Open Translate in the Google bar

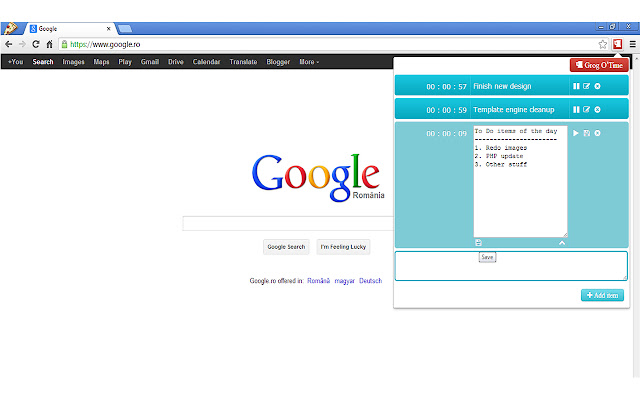pyautogui.click(x=243, y=62)
